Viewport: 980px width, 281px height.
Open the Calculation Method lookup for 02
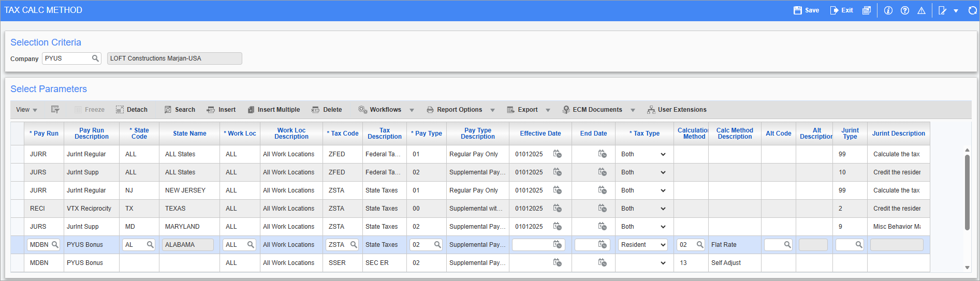pos(700,245)
